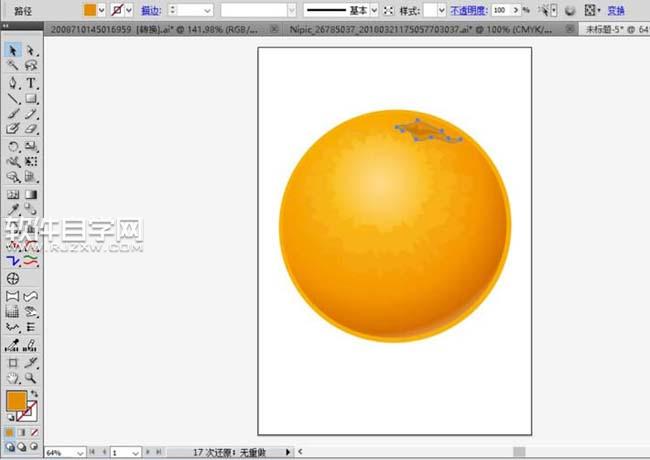650x460 pixels.
Task: Switch to Draw Inside mode
Action: 34,447
